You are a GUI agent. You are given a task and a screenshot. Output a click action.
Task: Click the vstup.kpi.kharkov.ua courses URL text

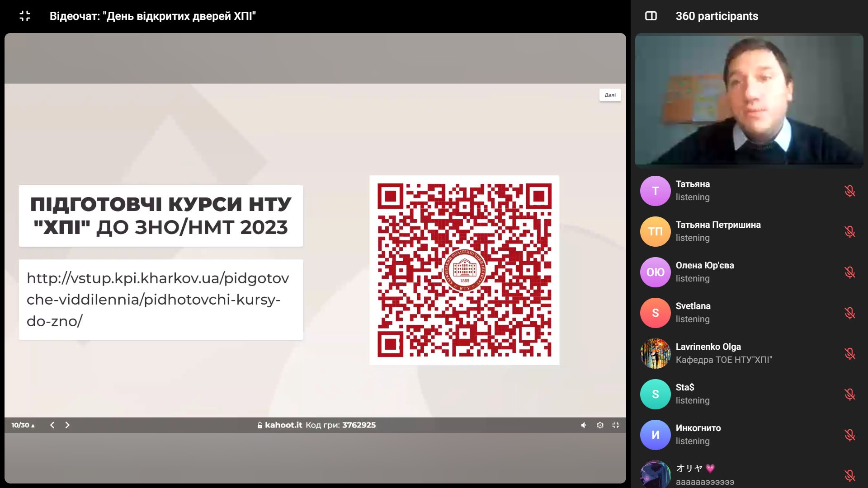point(158,300)
